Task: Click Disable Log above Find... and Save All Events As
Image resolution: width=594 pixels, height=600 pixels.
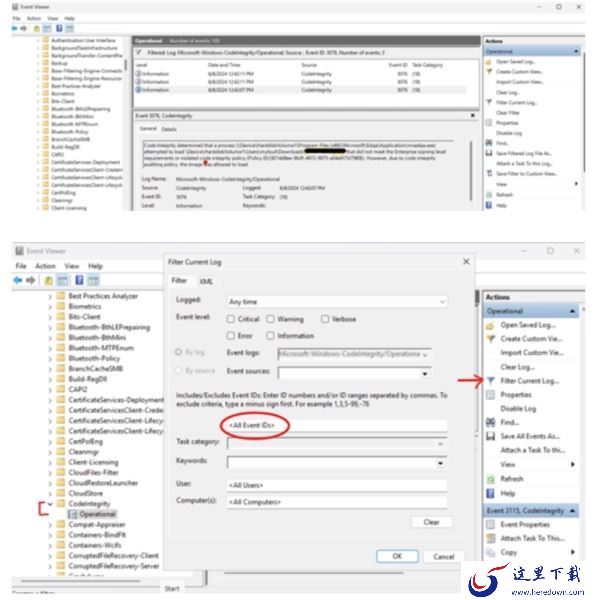Action: [518, 409]
